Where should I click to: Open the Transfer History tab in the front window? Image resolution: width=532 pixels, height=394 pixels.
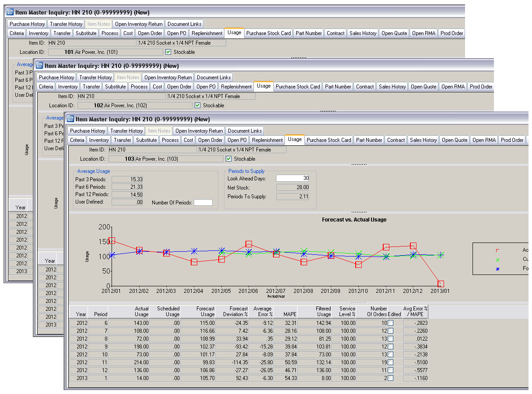pos(127,130)
